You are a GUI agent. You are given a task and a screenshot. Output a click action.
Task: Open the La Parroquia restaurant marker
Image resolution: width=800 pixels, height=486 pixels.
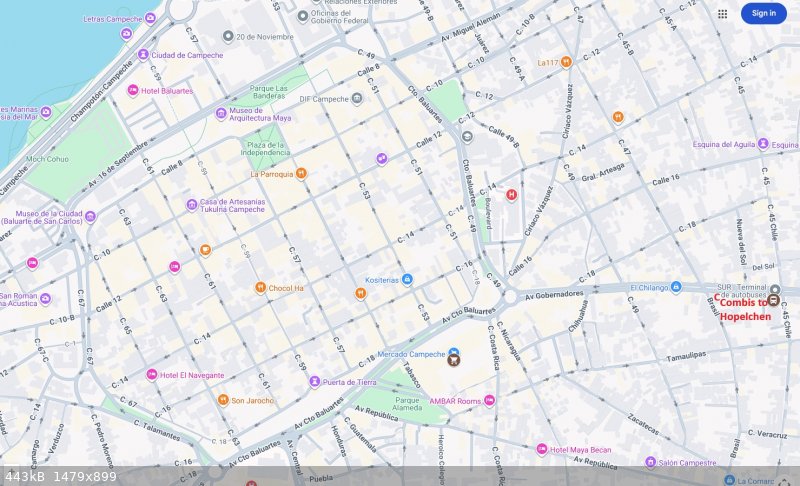tap(301, 173)
